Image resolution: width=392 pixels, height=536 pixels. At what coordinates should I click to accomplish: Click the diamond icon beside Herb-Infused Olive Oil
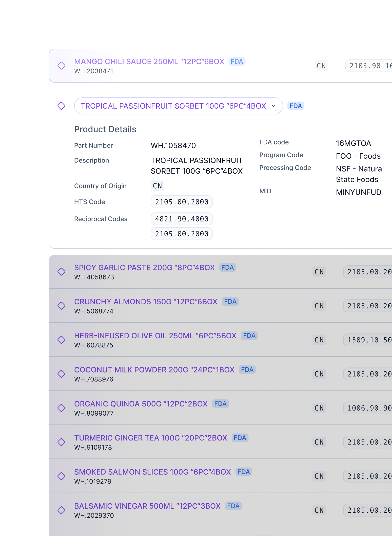(x=61, y=340)
